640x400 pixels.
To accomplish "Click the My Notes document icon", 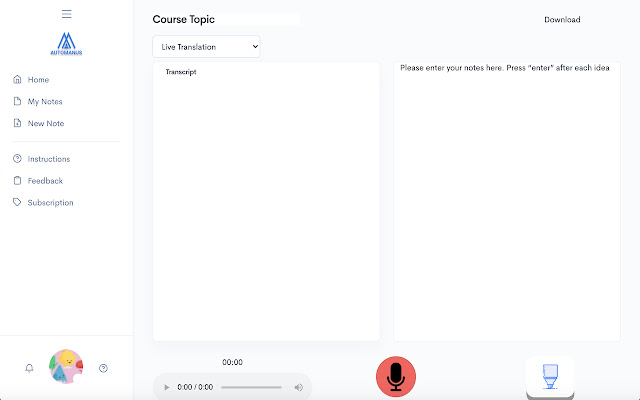I will 17,101.
